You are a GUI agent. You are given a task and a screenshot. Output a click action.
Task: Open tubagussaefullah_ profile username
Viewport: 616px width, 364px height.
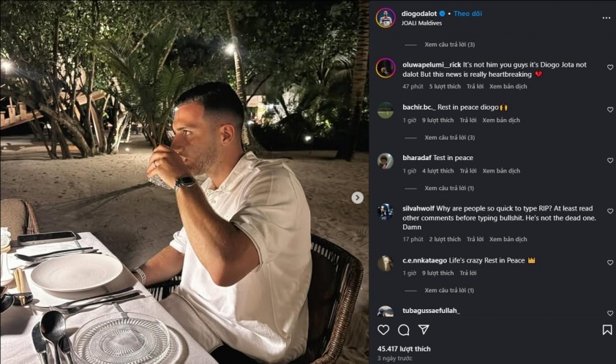click(x=431, y=311)
